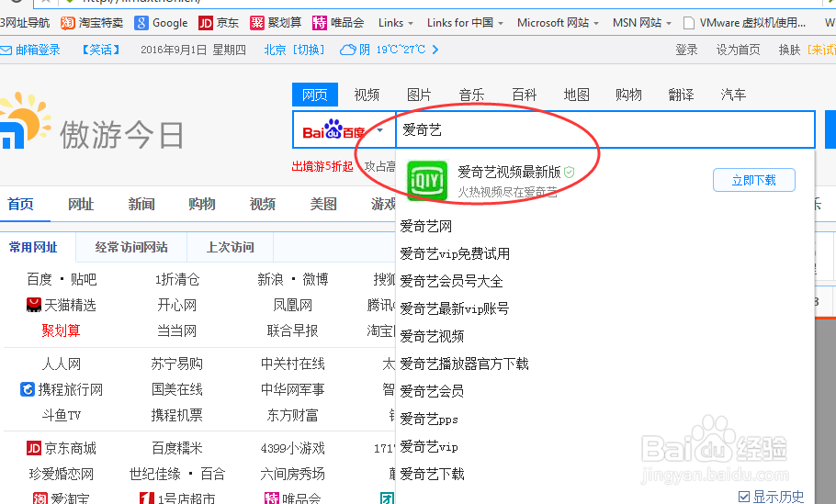Open the 百度 link in common sites

tap(40, 279)
